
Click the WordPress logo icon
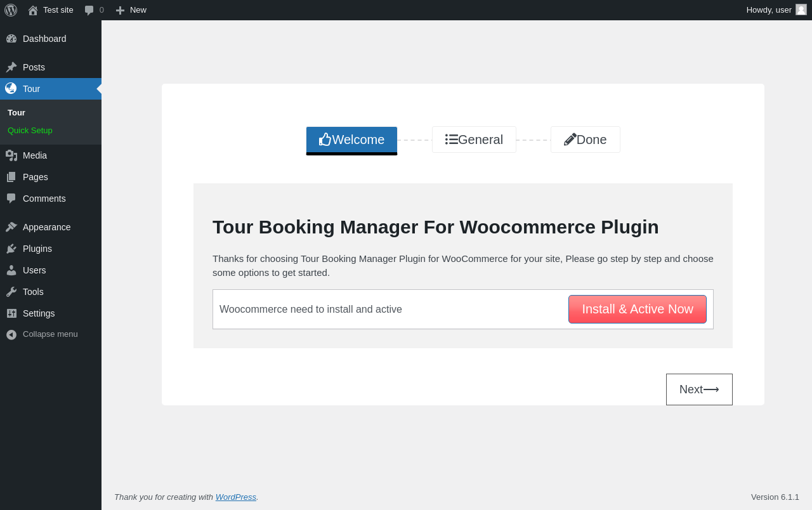tap(11, 10)
